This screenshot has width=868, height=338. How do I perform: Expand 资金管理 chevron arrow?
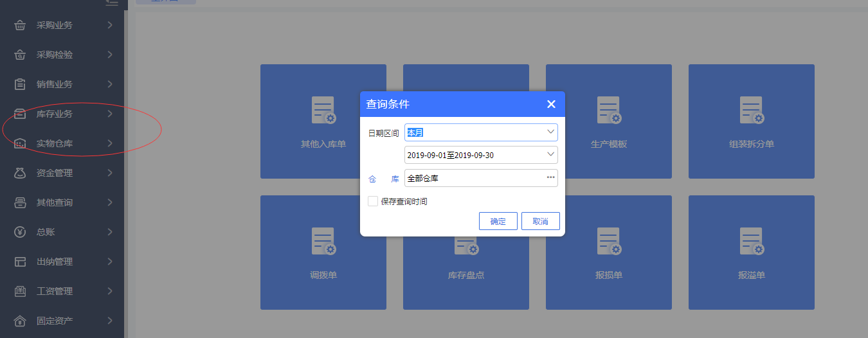(111, 173)
